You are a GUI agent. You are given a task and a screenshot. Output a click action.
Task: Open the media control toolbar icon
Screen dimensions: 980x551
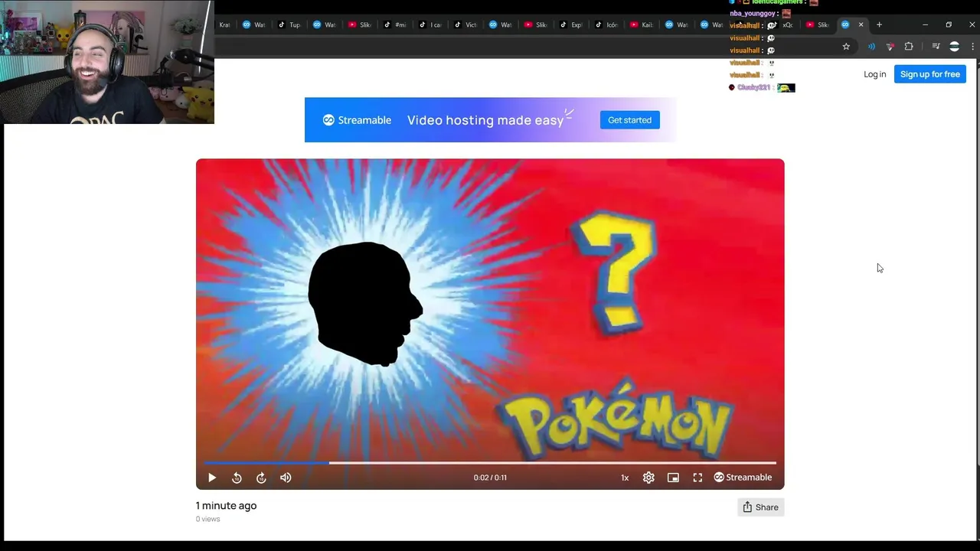pyautogui.click(x=936, y=47)
